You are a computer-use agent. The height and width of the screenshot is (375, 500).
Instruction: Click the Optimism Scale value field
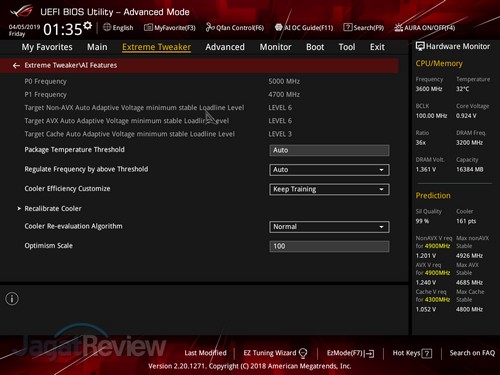click(329, 246)
